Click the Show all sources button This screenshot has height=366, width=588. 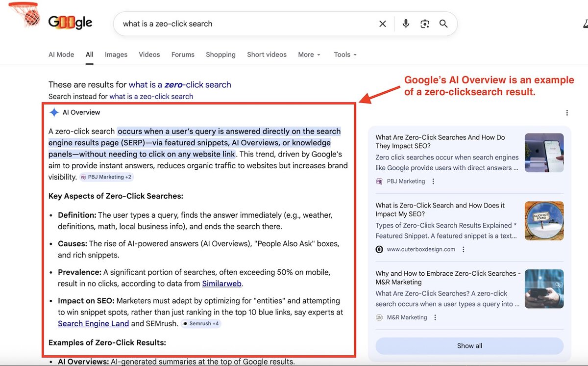[469, 346]
